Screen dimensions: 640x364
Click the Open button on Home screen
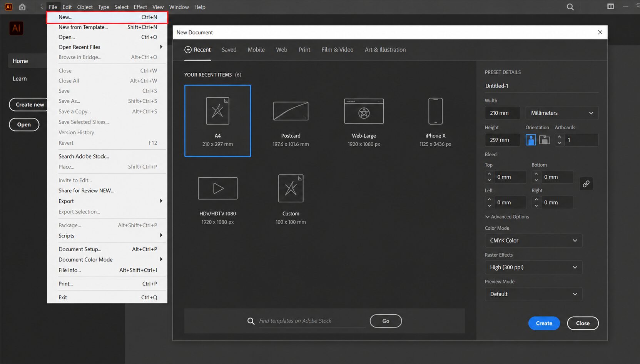pyautogui.click(x=24, y=125)
